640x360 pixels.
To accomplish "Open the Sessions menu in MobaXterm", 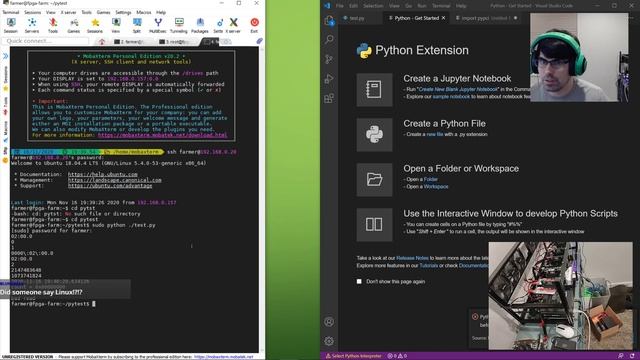I will [32, 12].
